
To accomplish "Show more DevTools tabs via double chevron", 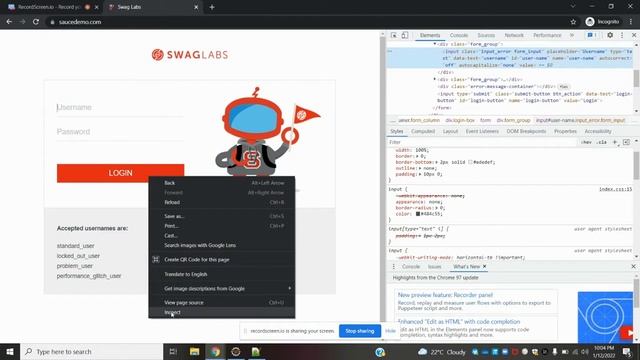I will pos(572,36).
